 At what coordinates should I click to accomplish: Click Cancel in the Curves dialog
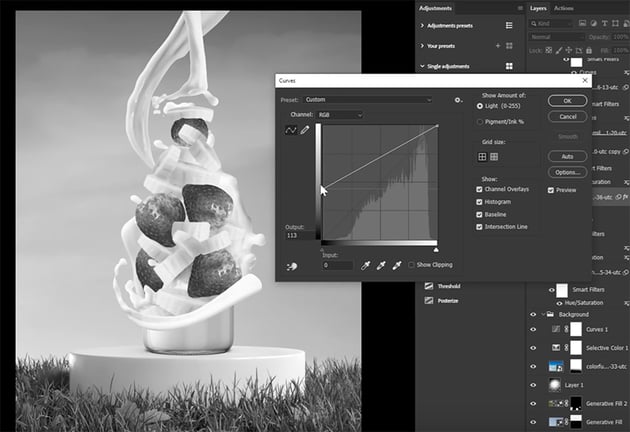click(x=567, y=117)
